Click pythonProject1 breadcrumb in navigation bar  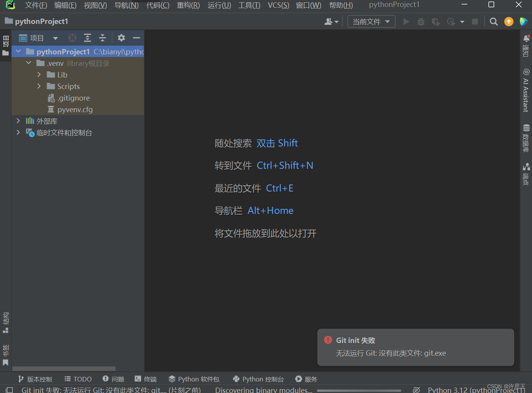point(37,22)
